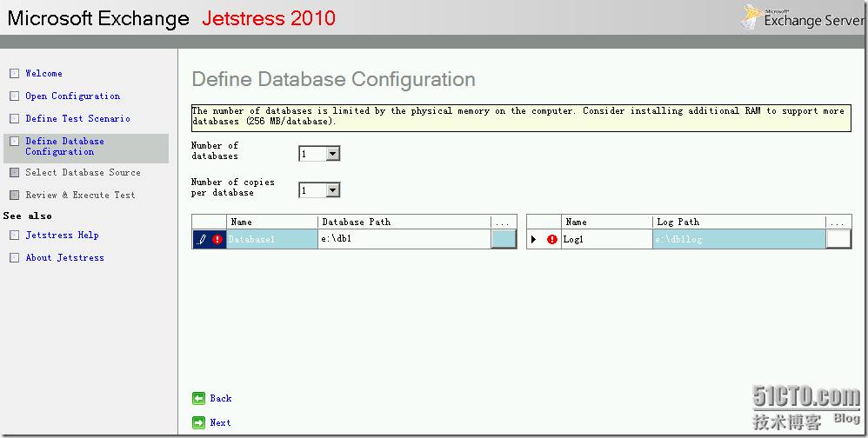The height and width of the screenshot is (438, 868).
Task: Browse for database path using the row's button
Action: tap(504, 240)
